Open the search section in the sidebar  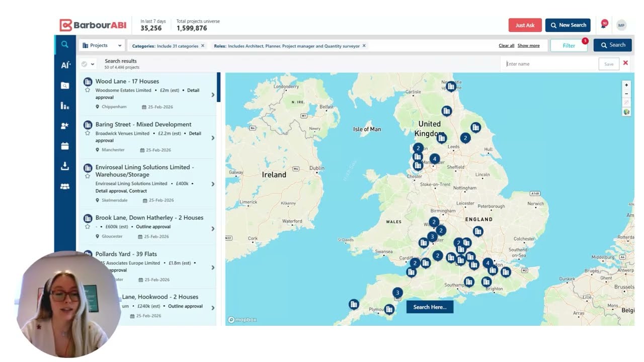tap(65, 44)
